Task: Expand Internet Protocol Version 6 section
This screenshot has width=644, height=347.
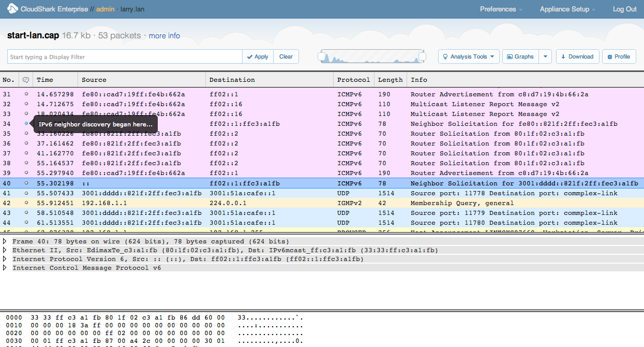Action: coord(5,259)
